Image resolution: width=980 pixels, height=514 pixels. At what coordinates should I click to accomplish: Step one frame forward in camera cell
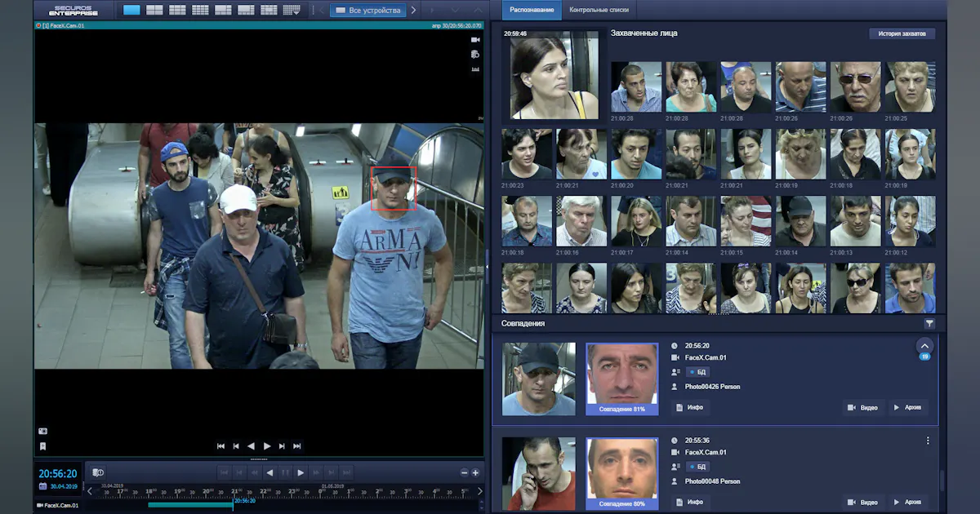coord(282,446)
